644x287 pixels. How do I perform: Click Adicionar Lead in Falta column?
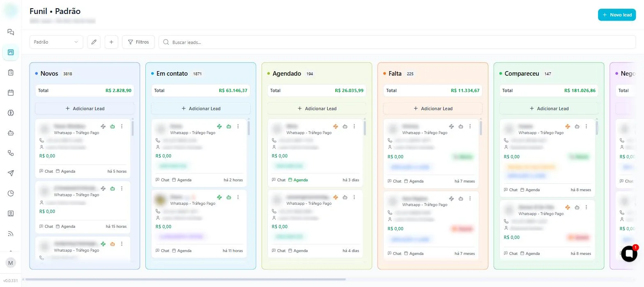(433, 109)
